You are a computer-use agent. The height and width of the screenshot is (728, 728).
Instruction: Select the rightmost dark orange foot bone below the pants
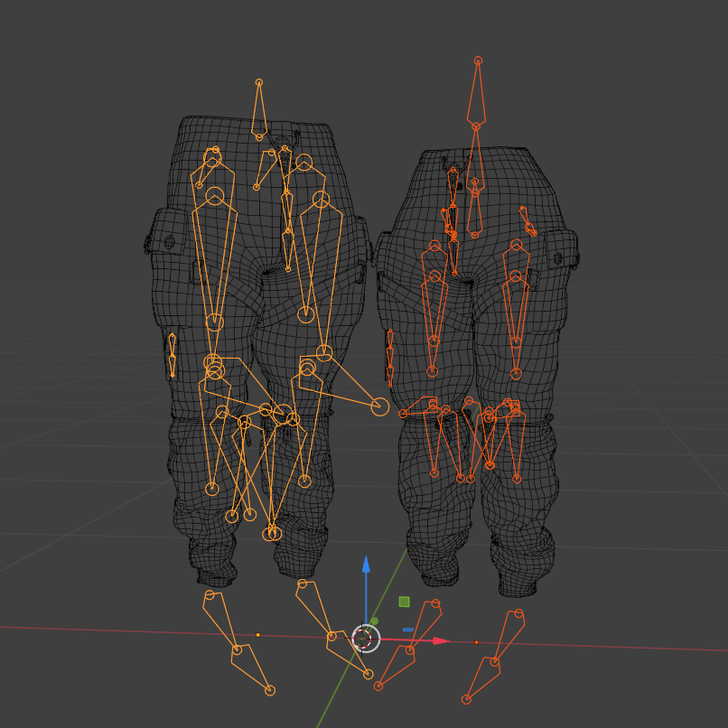495,657
